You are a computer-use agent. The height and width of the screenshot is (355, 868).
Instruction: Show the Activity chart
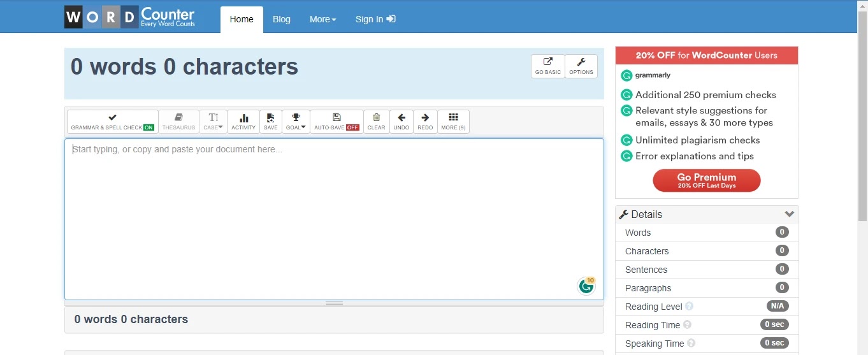tap(243, 122)
